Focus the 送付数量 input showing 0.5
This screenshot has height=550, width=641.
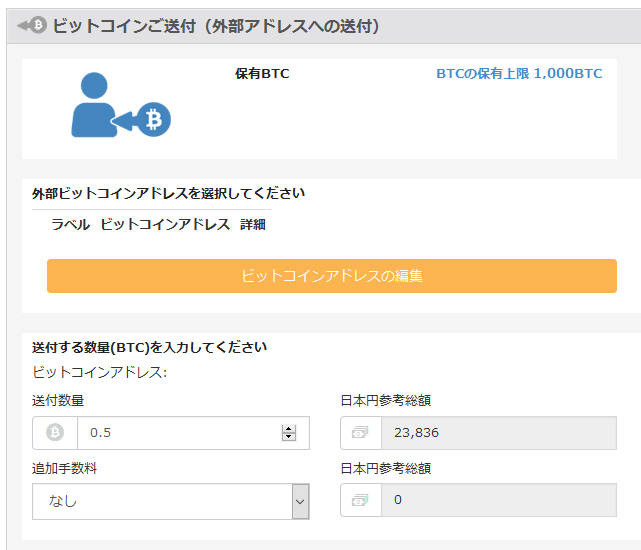pyautogui.click(x=180, y=433)
